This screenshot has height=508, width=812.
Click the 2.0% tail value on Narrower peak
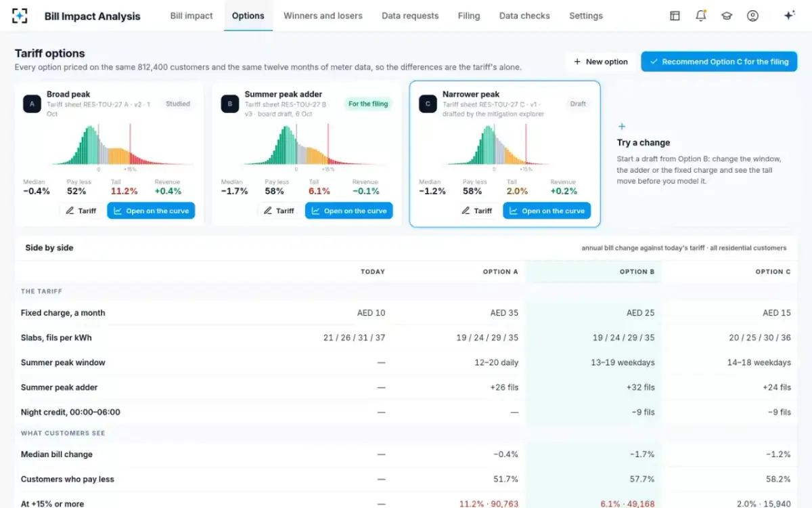[x=517, y=191]
